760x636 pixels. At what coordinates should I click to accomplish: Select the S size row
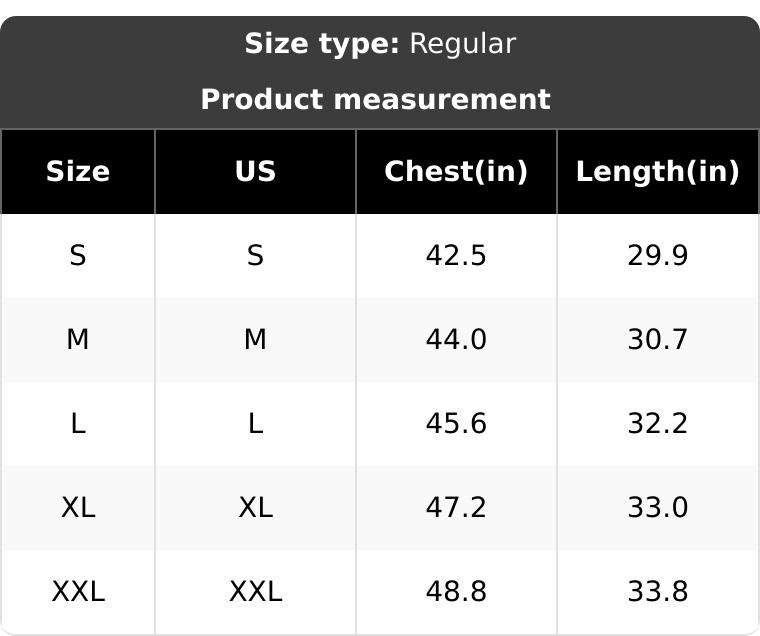click(78, 256)
